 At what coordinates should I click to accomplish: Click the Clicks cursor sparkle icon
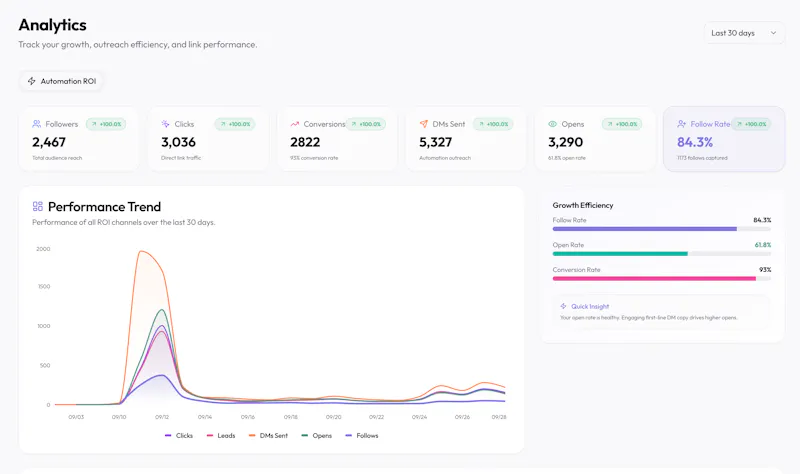tap(165, 124)
